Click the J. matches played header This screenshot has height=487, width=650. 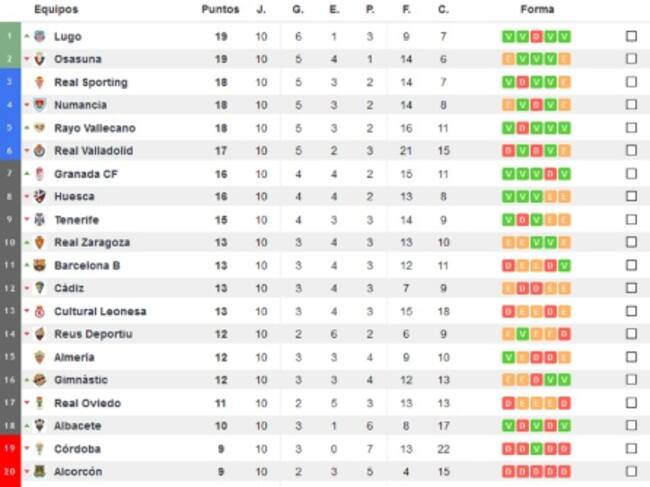pos(261,9)
